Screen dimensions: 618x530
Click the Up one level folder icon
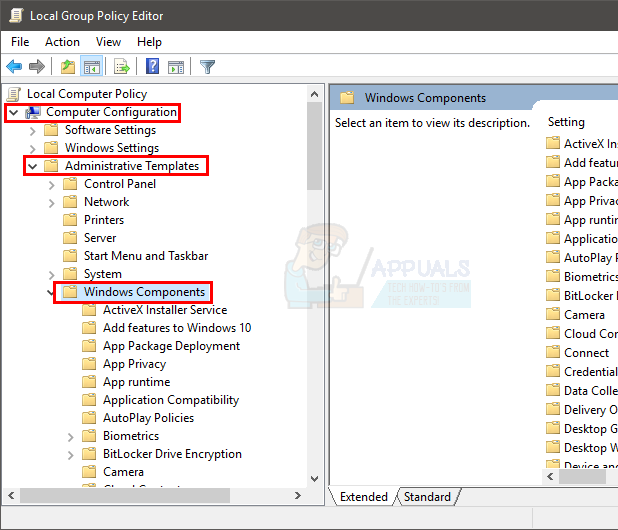tap(67, 66)
